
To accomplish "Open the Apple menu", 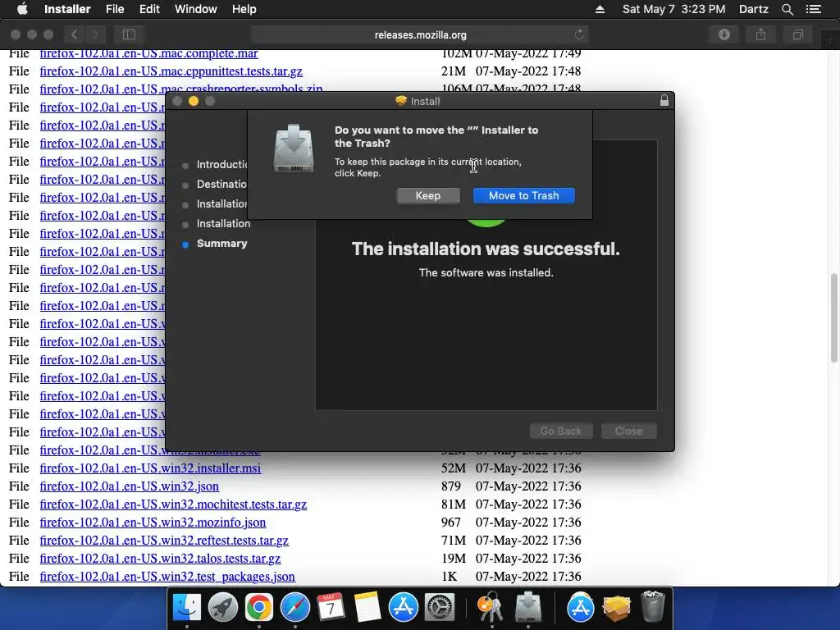I will [x=22, y=9].
